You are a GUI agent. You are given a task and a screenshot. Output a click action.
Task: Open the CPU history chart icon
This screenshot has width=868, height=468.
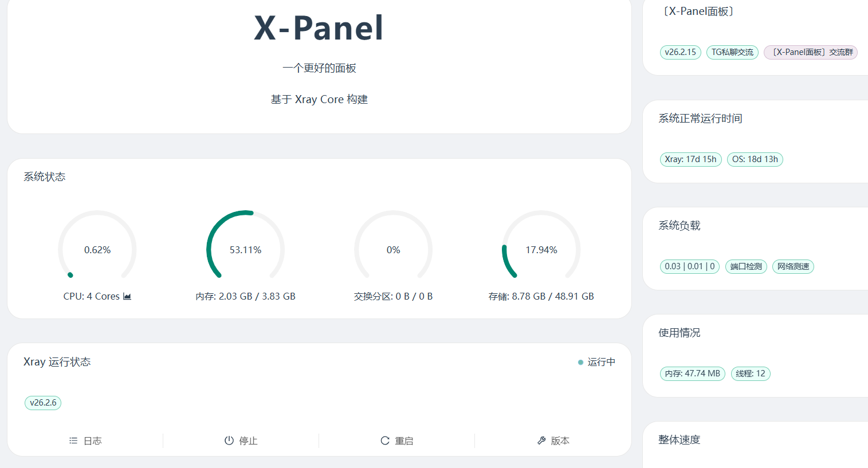tap(127, 296)
